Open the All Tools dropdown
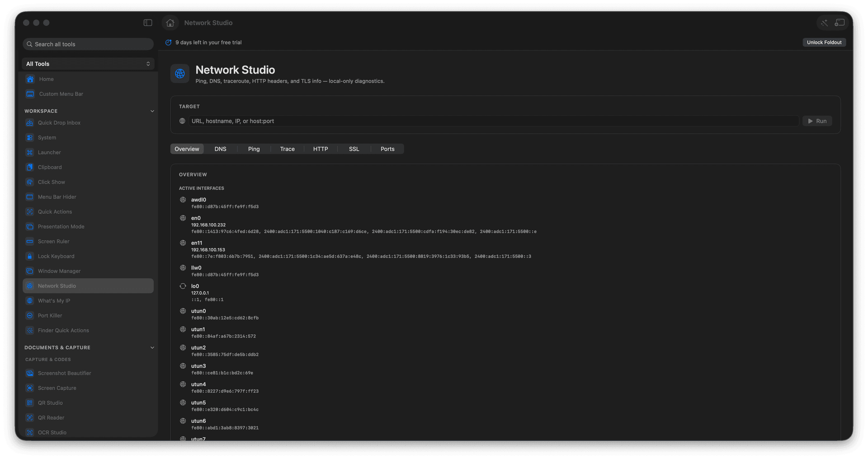 tap(88, 64)
